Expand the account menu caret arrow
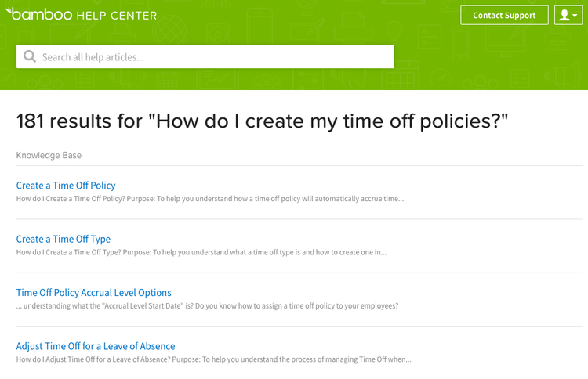This screenshot has width=588, height=379. click(x=575, y=16)
